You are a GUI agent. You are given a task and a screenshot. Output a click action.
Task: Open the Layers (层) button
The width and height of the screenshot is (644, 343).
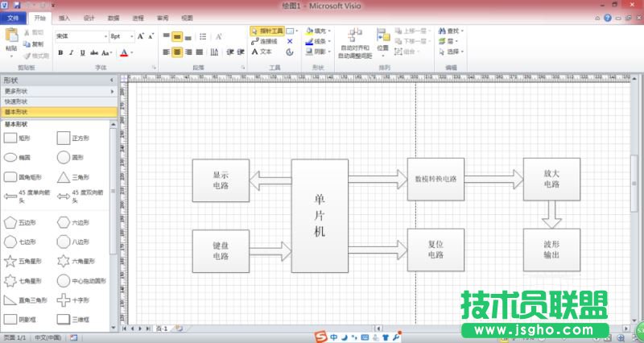click(448, 42)
